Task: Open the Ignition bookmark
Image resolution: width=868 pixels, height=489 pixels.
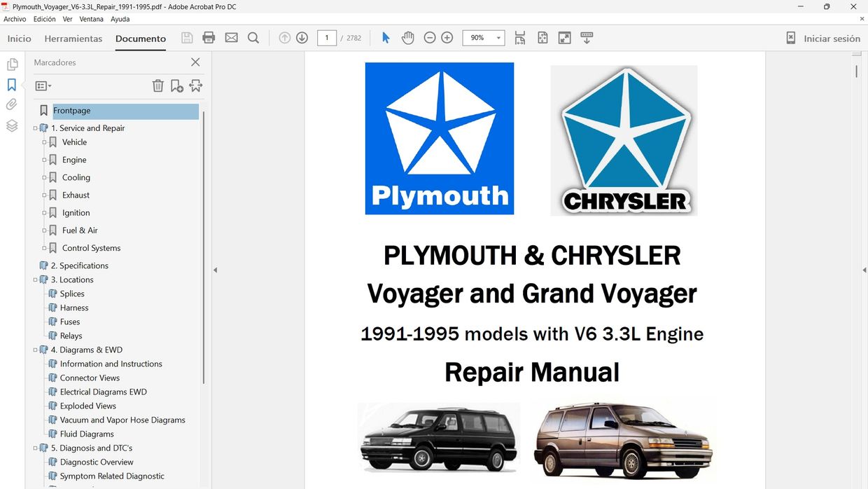Action: tap(76, 213)
